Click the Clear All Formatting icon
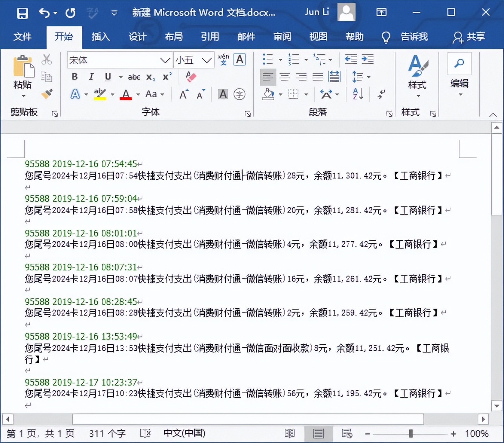Image resolution: width=504 pixels, height=443 pixels. click(x=191, y=77)
